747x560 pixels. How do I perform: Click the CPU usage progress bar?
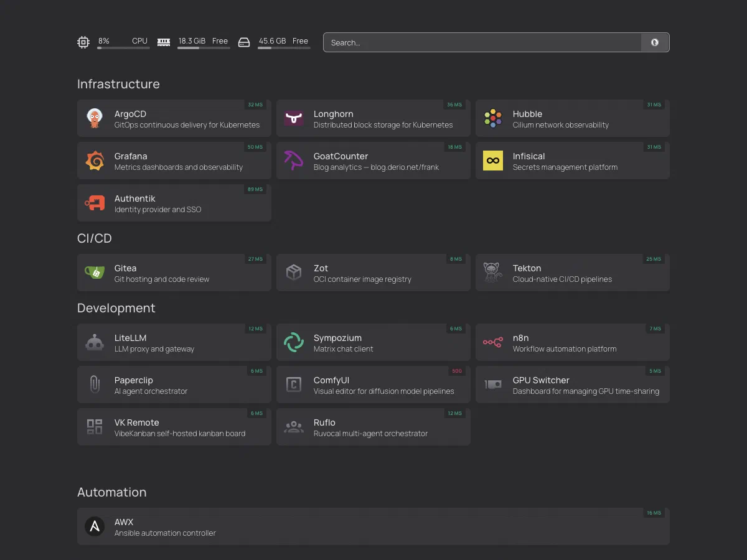(x=123, y=47)
